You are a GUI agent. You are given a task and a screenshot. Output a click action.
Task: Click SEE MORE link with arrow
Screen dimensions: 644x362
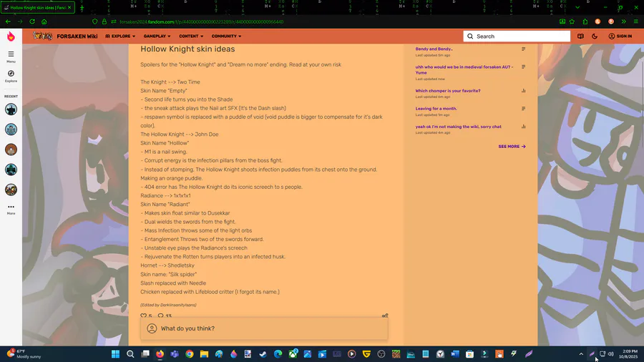click(x=512, y=147)
